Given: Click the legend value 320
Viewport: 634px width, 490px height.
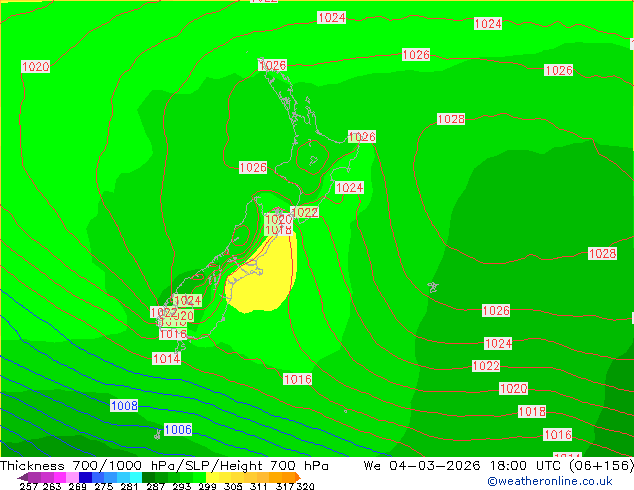Looking at the screenshot, I should [x=305, y=486].
